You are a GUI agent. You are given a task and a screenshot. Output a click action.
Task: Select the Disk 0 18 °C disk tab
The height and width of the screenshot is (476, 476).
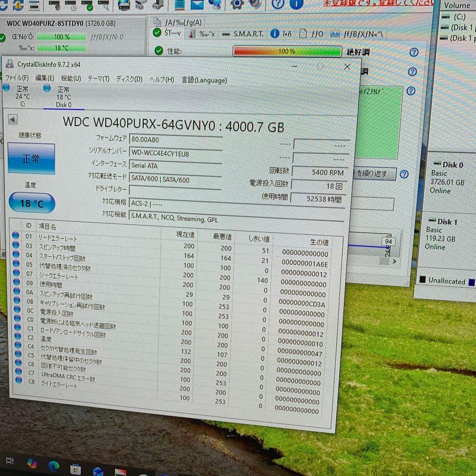63,97
